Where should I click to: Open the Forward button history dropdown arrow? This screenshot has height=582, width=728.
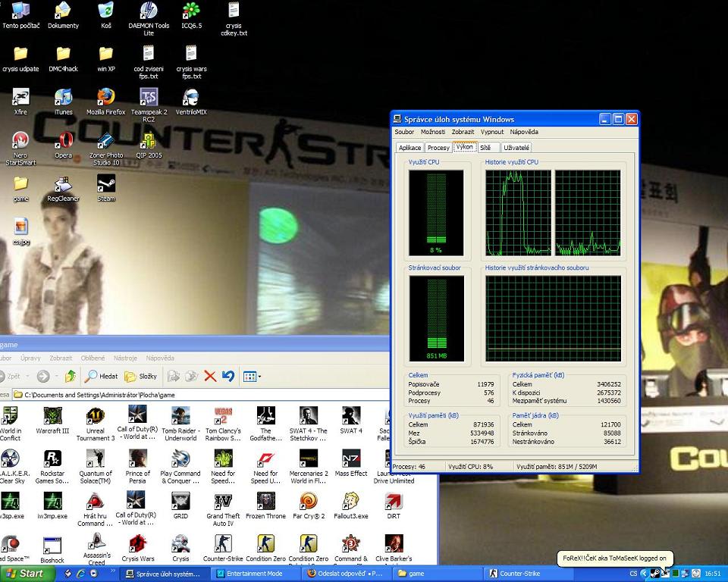pyautogui.click(x=56, y=376)
